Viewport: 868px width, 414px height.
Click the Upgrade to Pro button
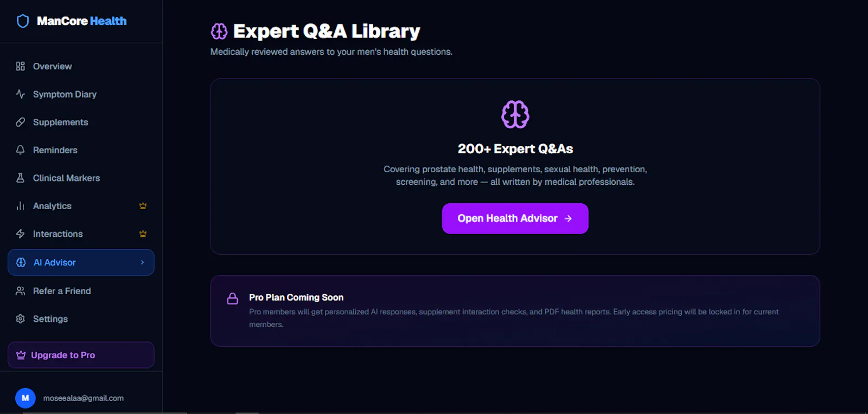[x=81, y=355]
